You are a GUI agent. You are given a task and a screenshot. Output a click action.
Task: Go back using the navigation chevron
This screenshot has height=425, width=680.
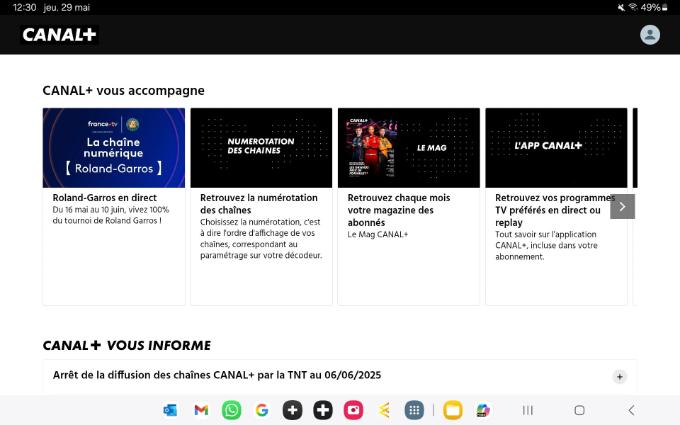(631, 410)
